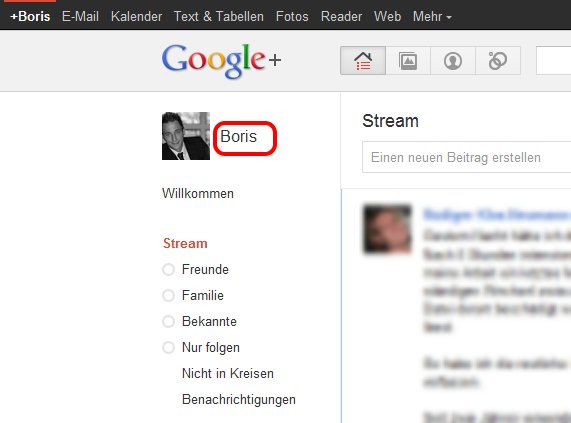
Task: Open the Circles icon in toolbar
Action: pyautogui.click(x=498, y=61)
